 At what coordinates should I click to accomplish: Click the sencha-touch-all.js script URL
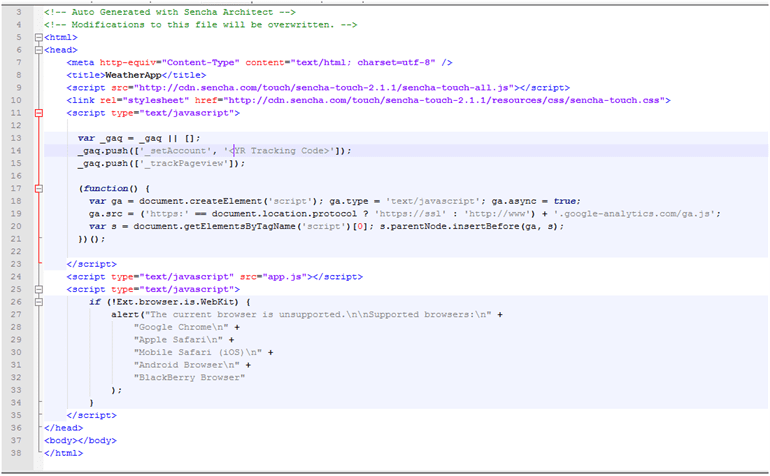point(324,88)
